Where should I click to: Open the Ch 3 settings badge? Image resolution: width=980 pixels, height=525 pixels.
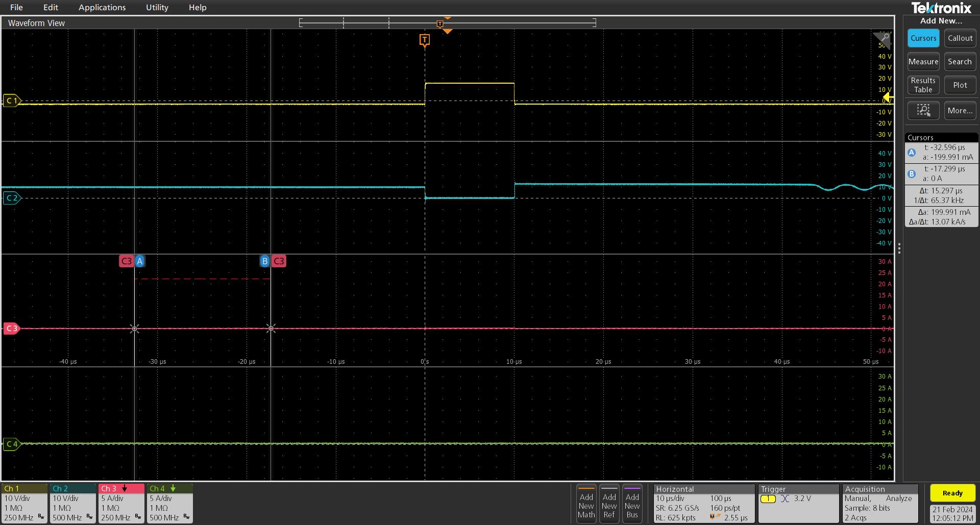(121, 503)
